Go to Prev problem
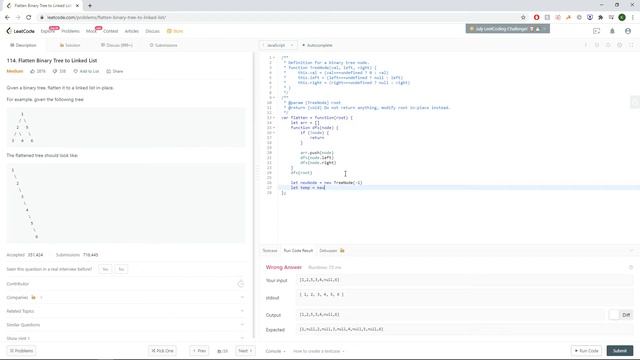 coord(199,351)
